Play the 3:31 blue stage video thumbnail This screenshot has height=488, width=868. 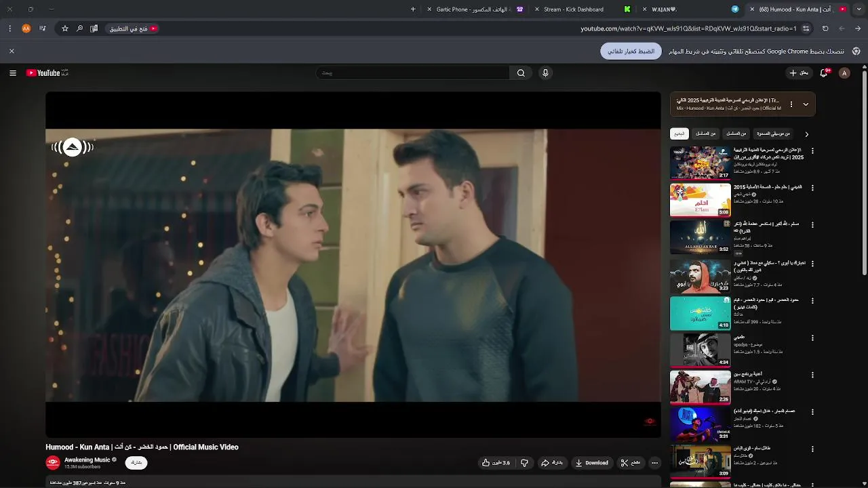701,424
